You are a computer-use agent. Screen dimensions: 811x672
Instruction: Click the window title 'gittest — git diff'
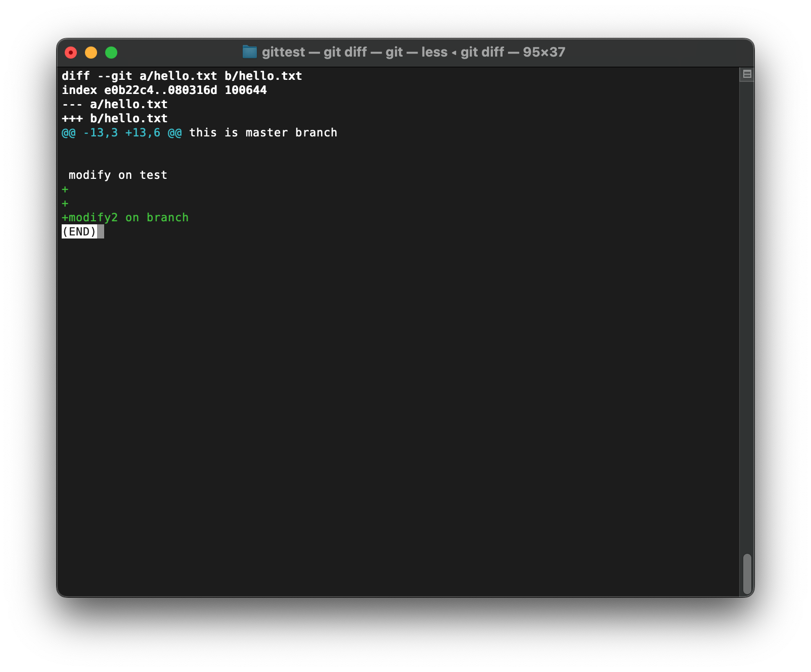(x=314, y=52)
